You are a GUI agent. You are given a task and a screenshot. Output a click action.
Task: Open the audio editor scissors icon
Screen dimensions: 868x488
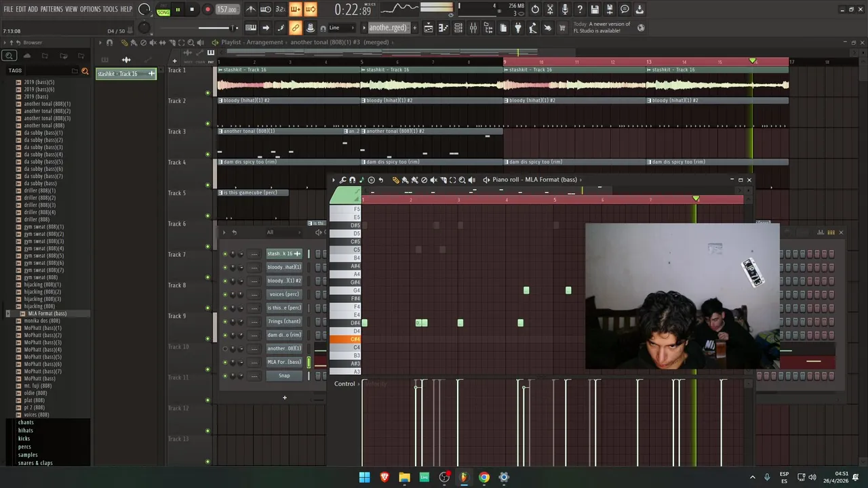click(550, 9)
